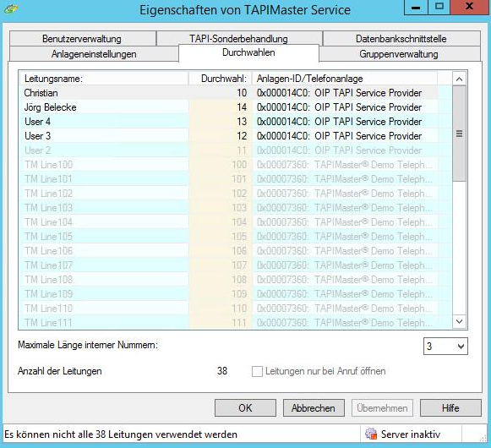Open the Maximale Länge interner Nummern dropdown
491x448 pixels.
pyautogui.click(x=445, y=347)
